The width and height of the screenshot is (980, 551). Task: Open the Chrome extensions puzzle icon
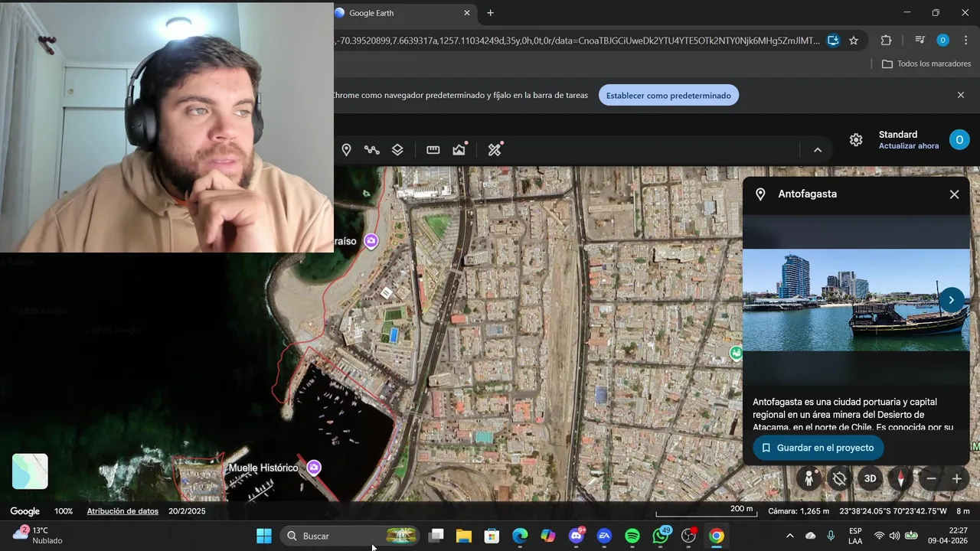[886, 41]
